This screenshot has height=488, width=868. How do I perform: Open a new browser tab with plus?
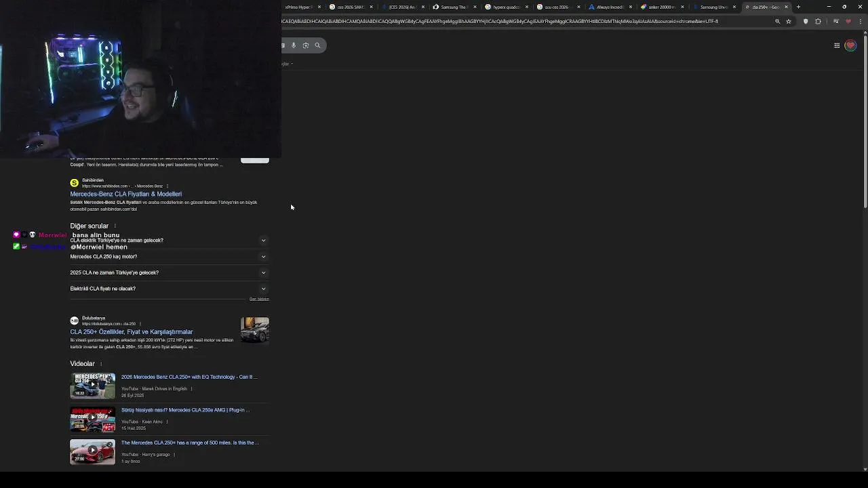click(798, 7)
